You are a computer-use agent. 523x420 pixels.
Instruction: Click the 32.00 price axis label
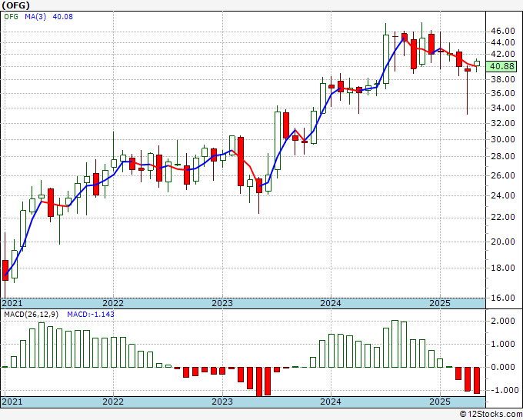(x=502, y=123)
